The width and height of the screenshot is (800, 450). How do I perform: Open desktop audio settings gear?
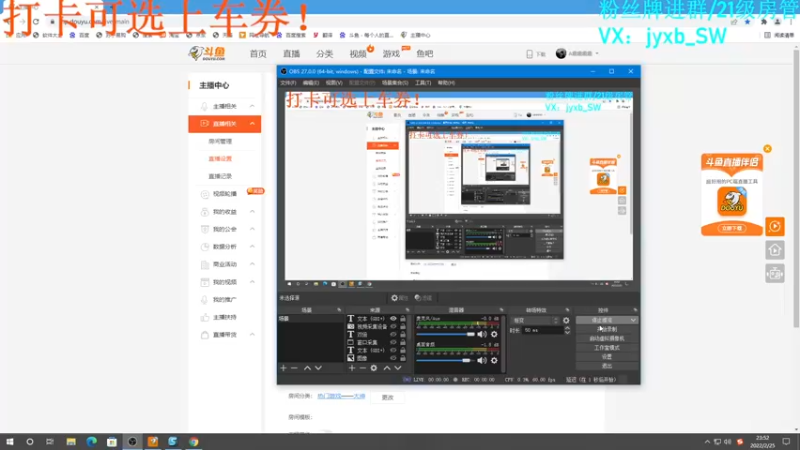click(x=494, y=360)
